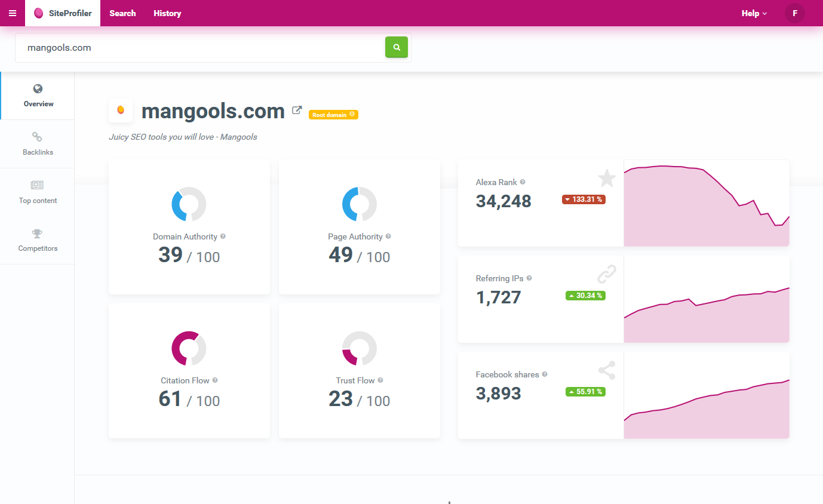The width and height of the screenshot is (823, 504).
Task: Click the Domain Authority donut chart
Action: point(189,204)
